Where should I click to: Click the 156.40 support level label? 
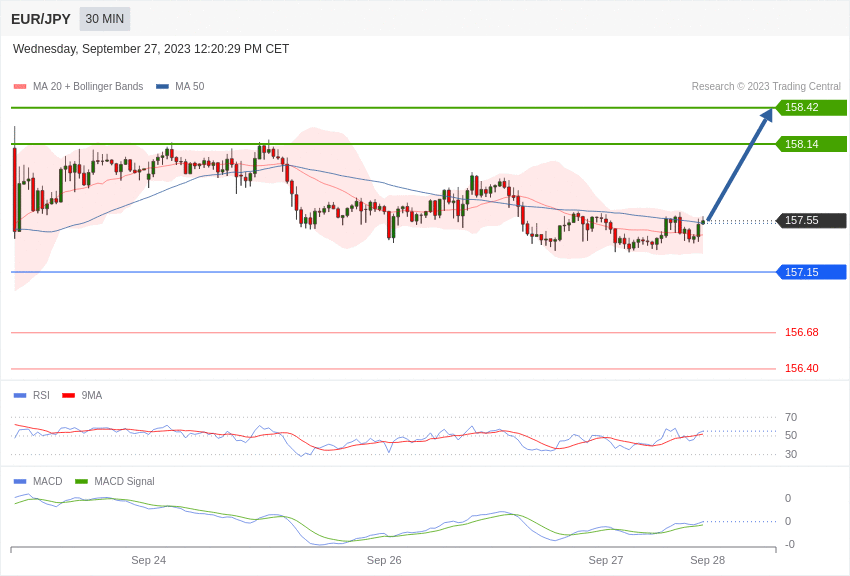point(802,368)
